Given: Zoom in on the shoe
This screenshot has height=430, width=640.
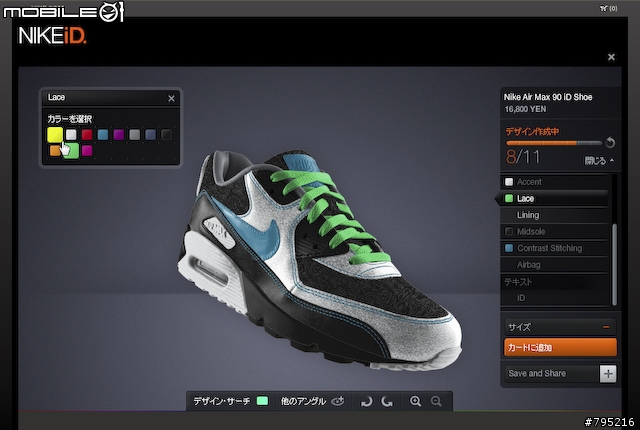Looking at the screenshot, I should point(416,401).
